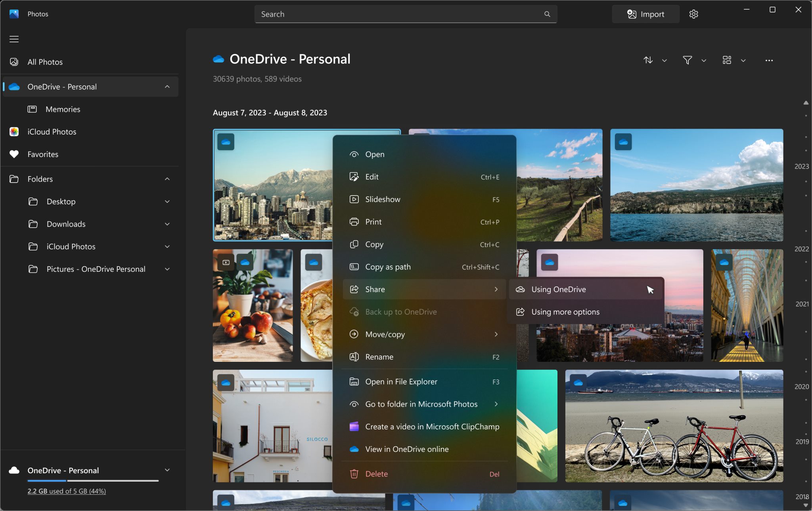This screenshot has height=511, width=812.
Task: Start a Slideshow from the context menu
Action: (382, 199)
